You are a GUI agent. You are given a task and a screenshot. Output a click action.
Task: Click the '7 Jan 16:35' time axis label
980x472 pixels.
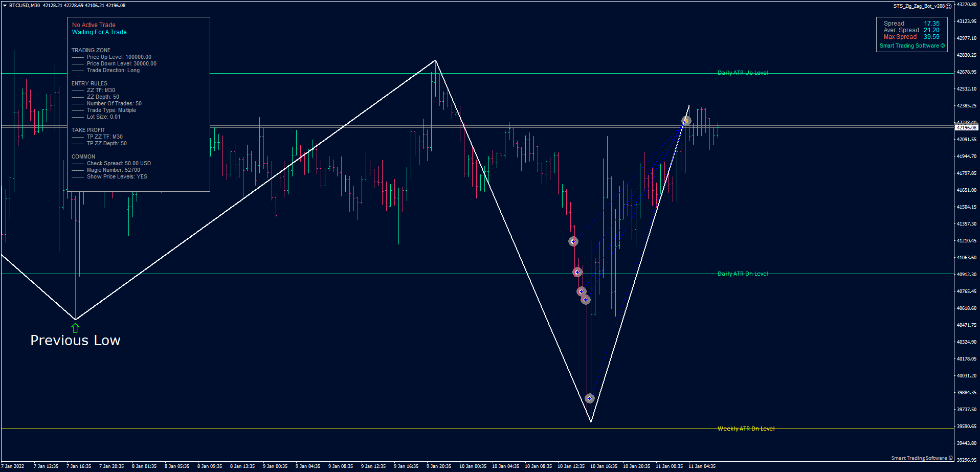coord(79,466)
